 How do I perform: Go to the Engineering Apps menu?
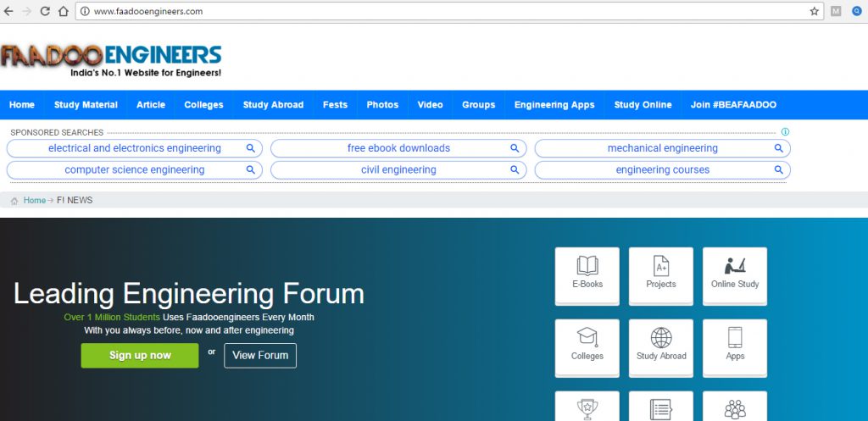554,105
